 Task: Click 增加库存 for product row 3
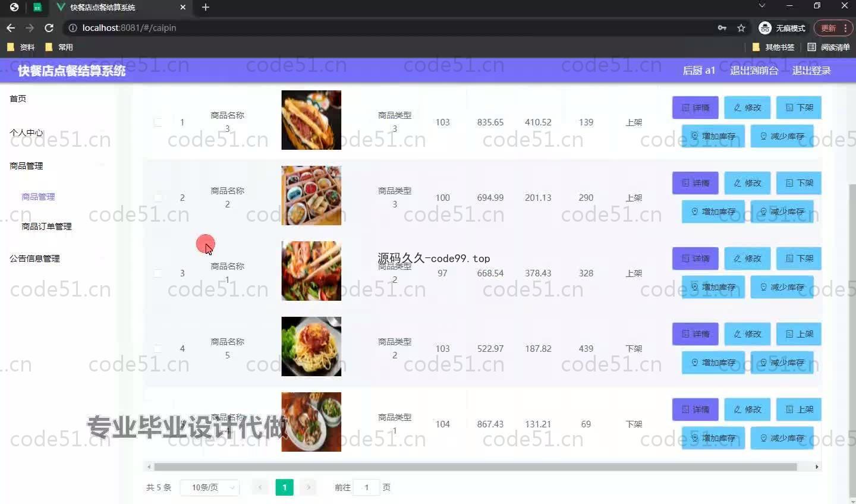(713, 287)
